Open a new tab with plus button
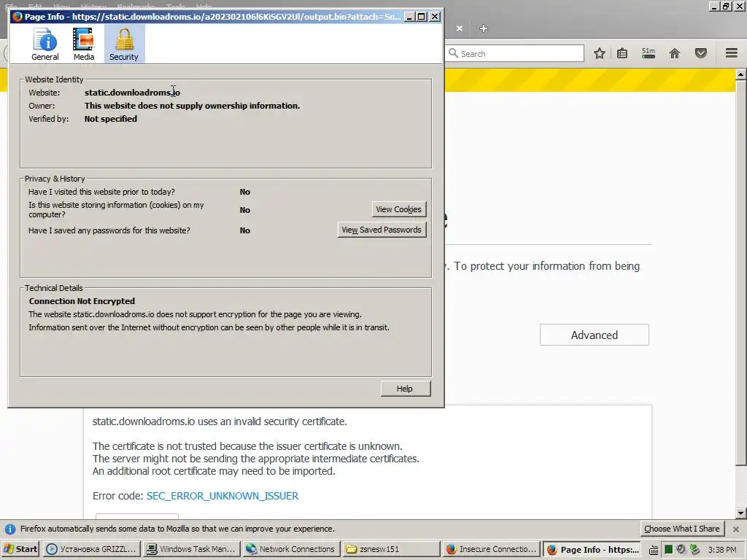The width and height of the screenshot is (747, 560). pyautogui.click(x=484, y=28)
